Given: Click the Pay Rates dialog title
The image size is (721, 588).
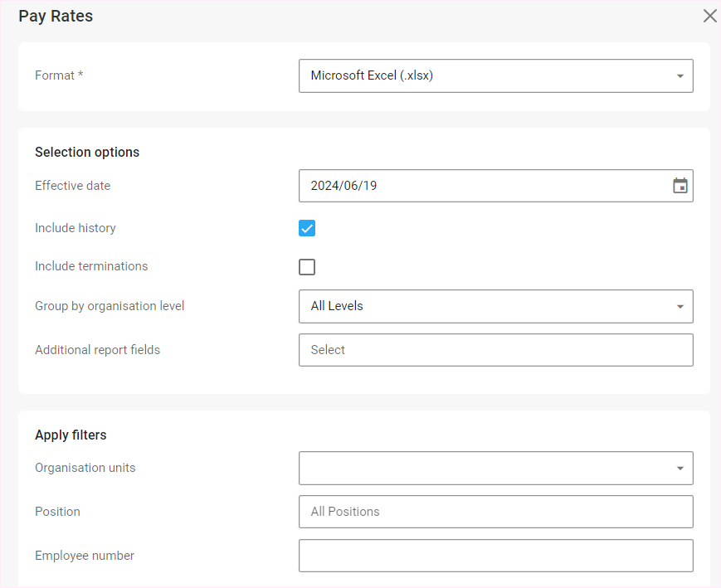Looking at the screenshot, I should tap(56, 16).
